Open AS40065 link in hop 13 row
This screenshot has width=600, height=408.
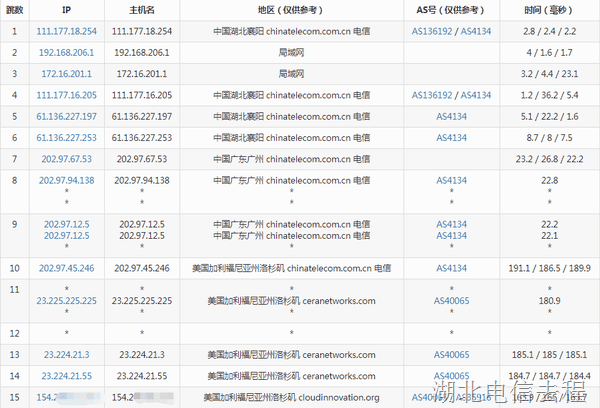452,355
